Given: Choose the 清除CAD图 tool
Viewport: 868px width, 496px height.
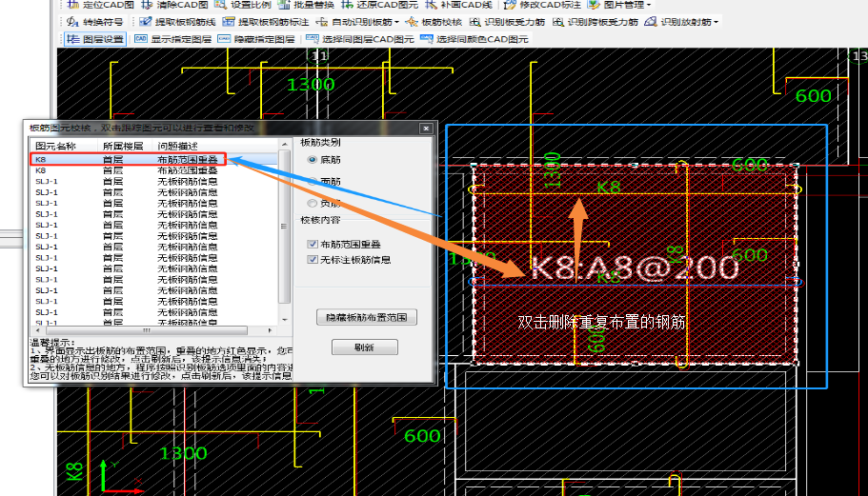Looking at the screenshot, I should [174, 5].
